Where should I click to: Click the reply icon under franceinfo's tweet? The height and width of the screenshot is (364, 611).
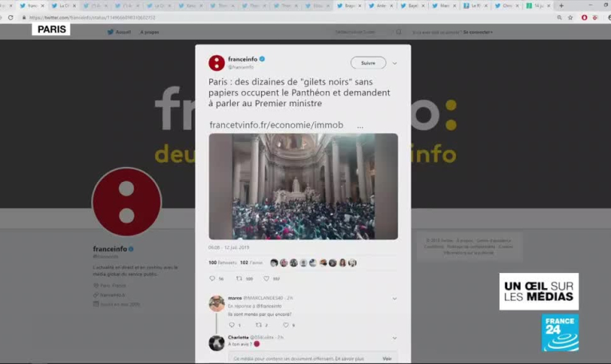pyautogui.click(x=212, y=279)
